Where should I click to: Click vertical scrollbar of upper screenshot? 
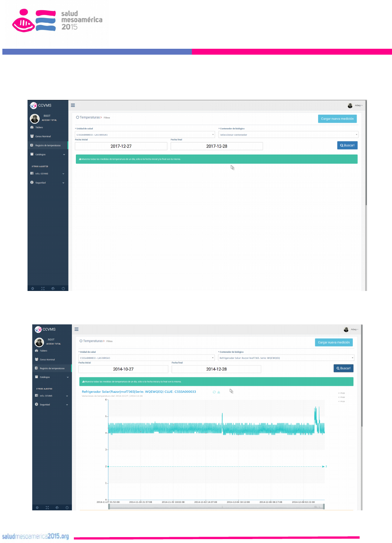point(366,153)
